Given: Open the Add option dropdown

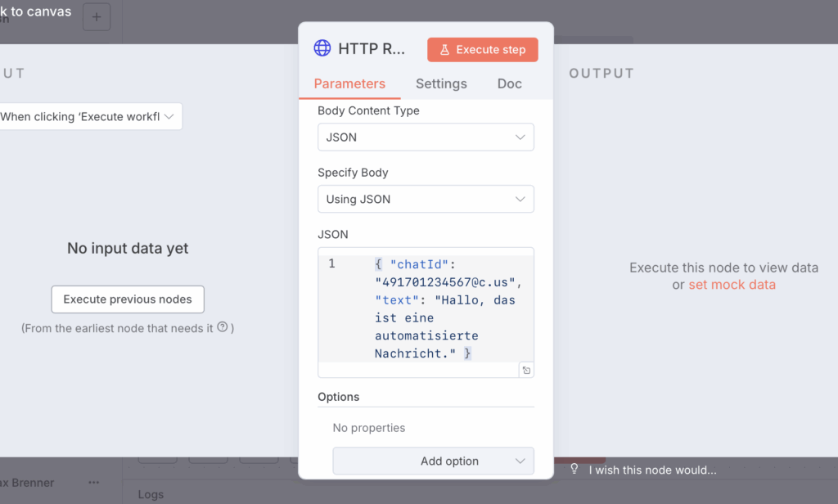Looking at the screenshot, I should 433,461.
